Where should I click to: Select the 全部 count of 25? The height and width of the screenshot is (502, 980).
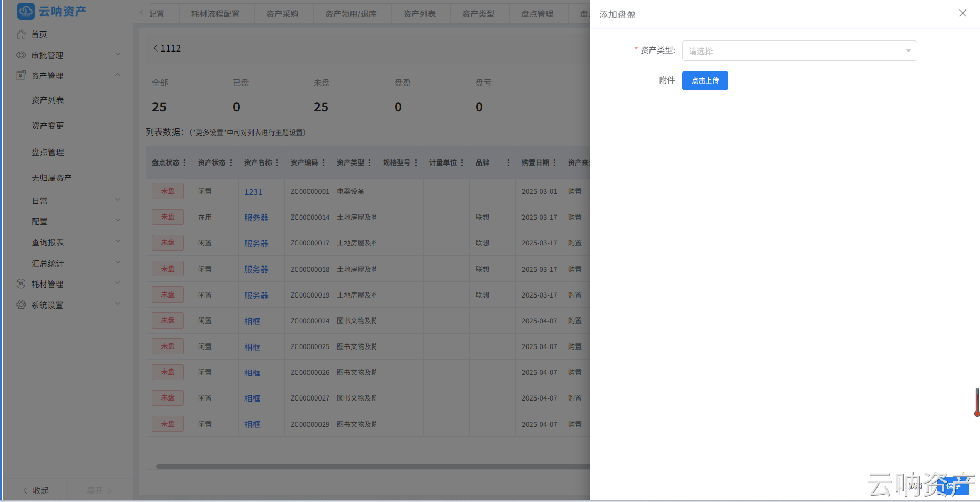coord(159,107)
